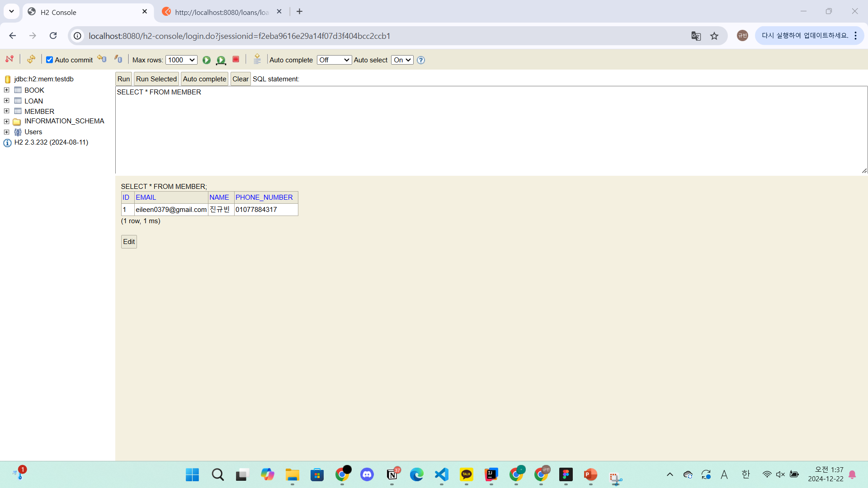
Task: Expand the MEMBER table node
Action: tap(7, 111)
